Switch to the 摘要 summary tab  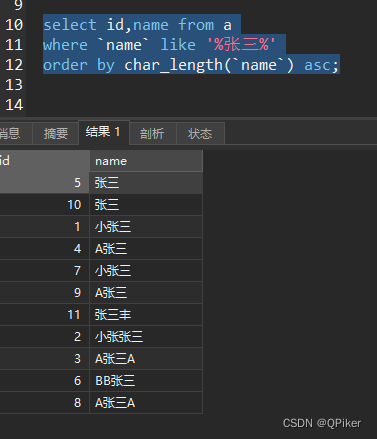click(55, 134)
